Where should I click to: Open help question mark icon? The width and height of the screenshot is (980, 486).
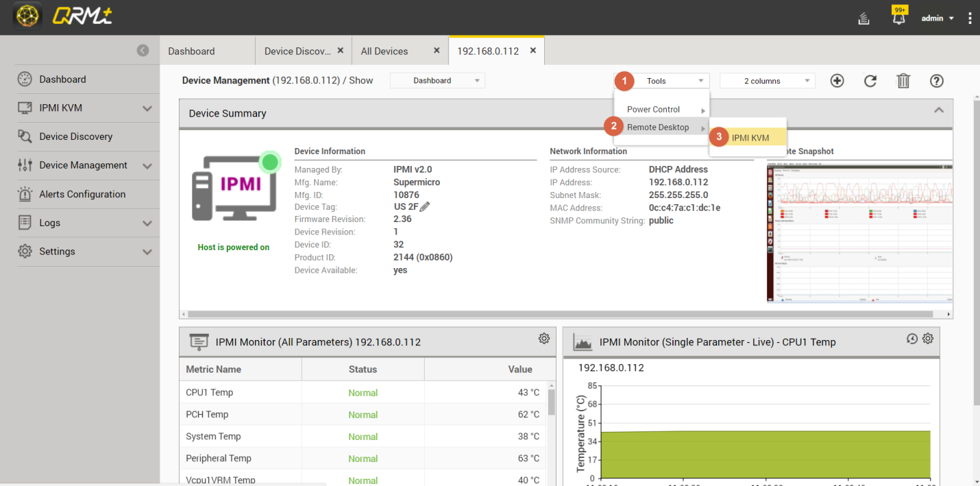point(937,81)
